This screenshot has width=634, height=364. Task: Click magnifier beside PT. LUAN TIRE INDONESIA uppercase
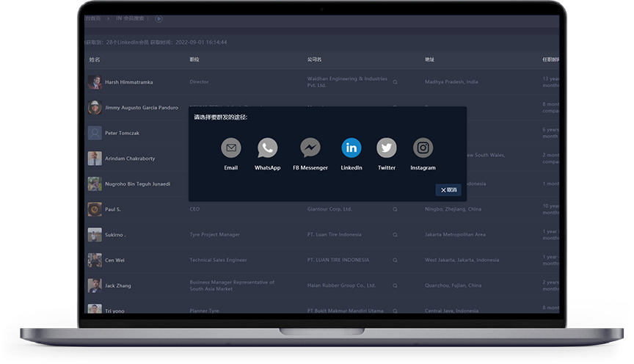tap(395, 261)
